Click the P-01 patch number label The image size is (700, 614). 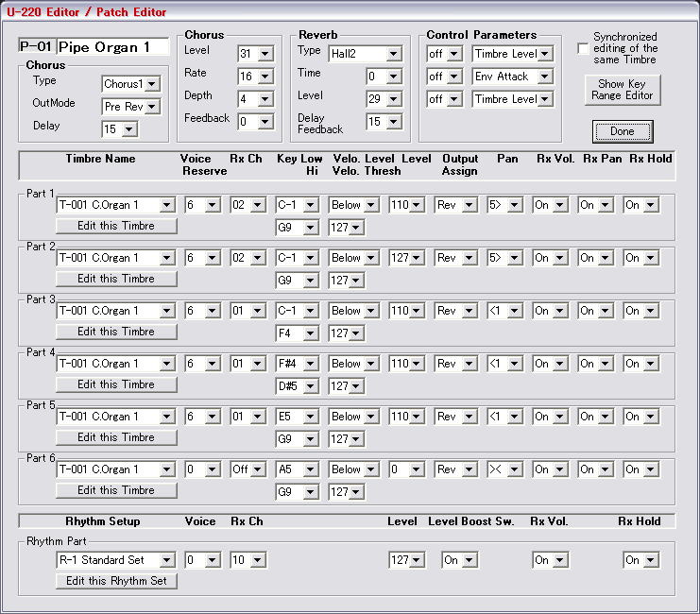[x=37, y=46]
